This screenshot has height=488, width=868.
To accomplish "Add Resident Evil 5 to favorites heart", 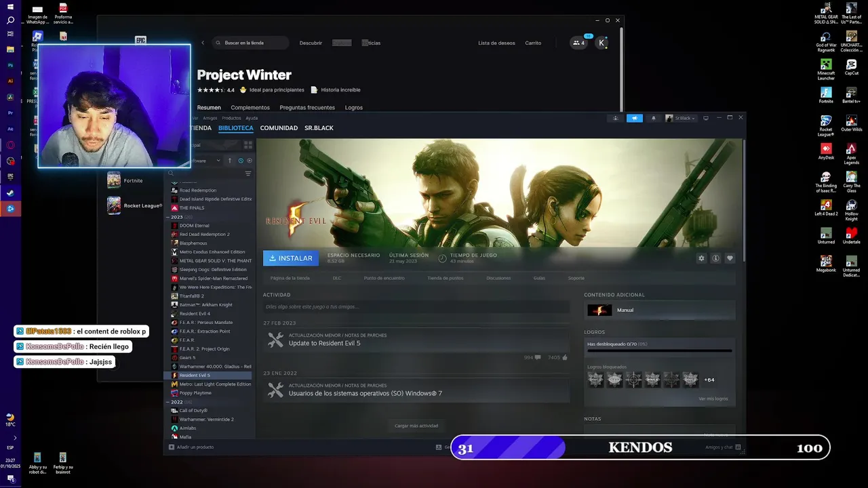I will [730, 258].
